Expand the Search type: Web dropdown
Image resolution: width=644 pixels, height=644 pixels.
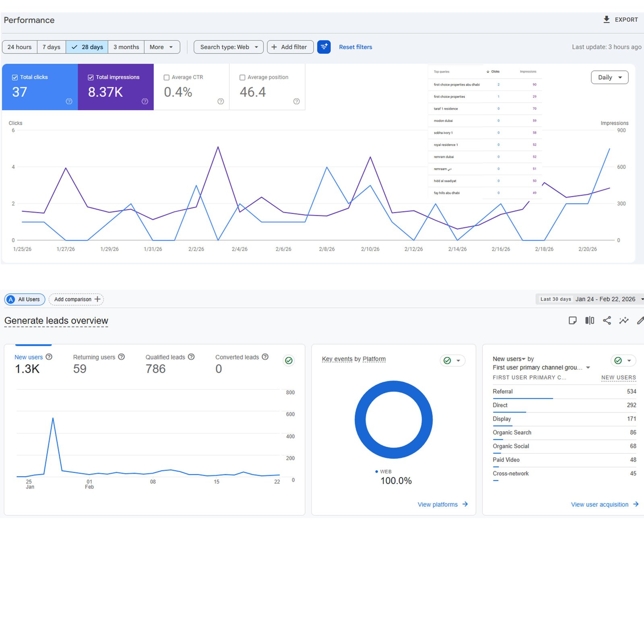point(229,47)
